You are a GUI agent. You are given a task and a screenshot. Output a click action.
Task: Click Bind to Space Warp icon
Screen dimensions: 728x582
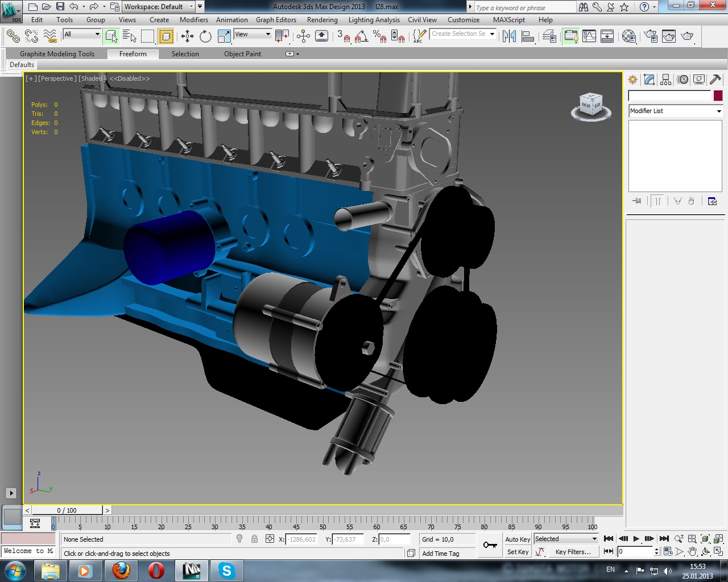pyautogui.click(x=50, y=36)
